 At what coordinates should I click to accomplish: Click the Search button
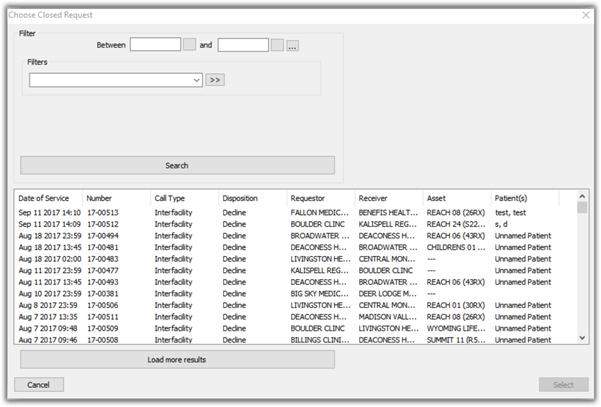pos(177,165)
